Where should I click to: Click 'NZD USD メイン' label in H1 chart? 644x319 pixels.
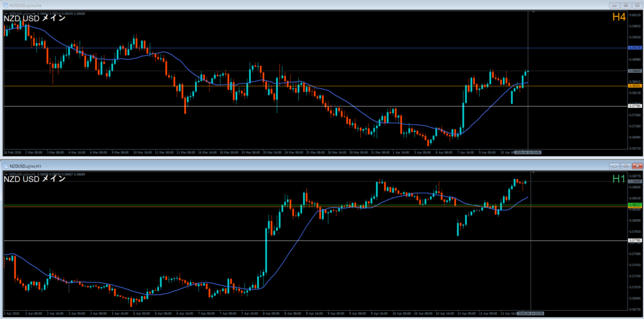click(35, 179)
